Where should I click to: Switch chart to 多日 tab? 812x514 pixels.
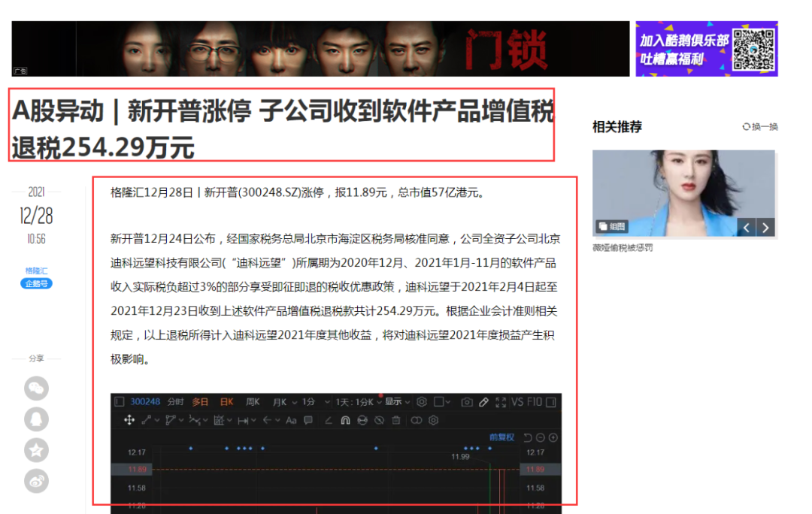tap(200, 402)
